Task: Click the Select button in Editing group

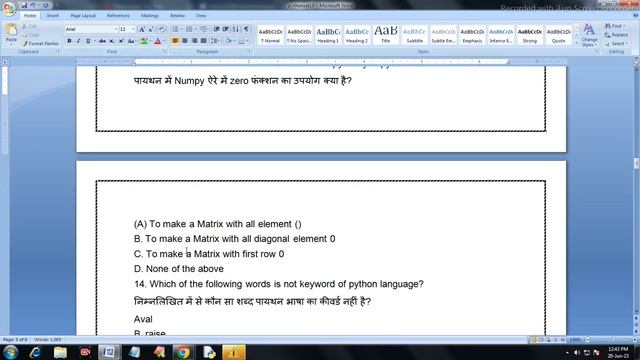Action: pyautogui.click(x=616, y=44)
